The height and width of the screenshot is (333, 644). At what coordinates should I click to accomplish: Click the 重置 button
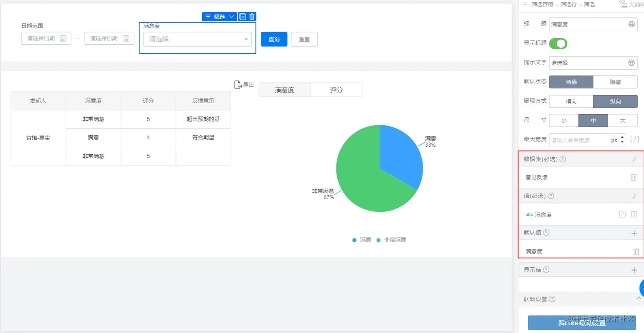coord(304,39)
